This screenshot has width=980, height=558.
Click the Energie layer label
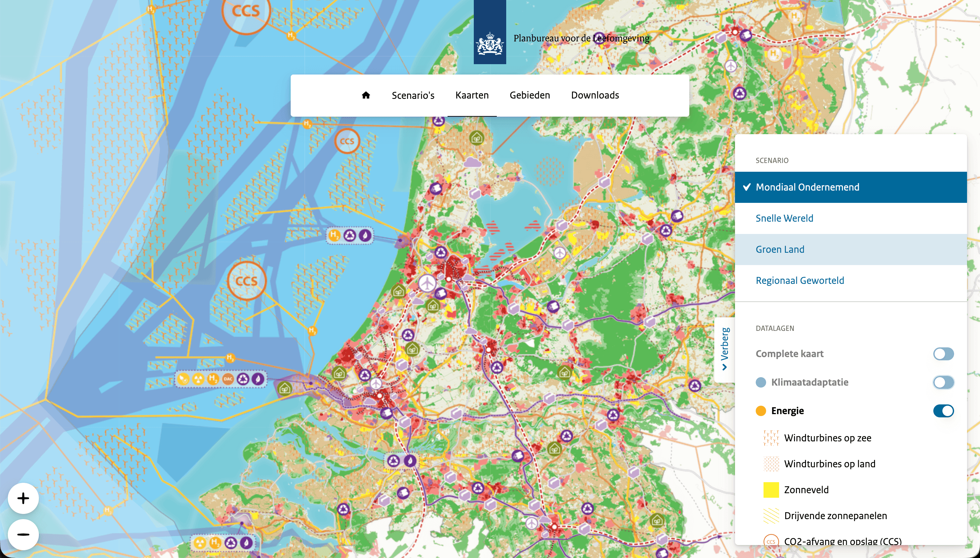point(787,411)
